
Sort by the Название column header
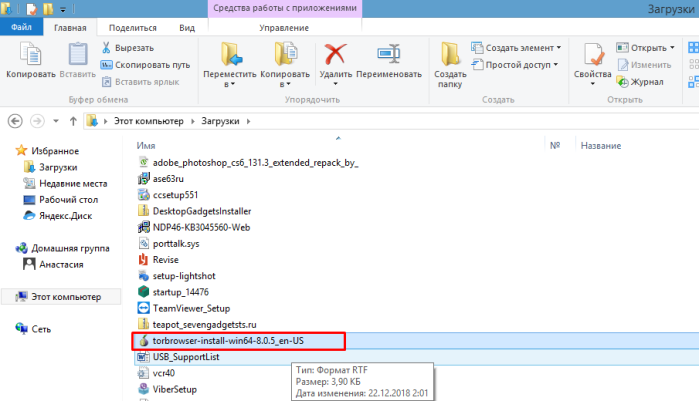[x=600, y=146]
